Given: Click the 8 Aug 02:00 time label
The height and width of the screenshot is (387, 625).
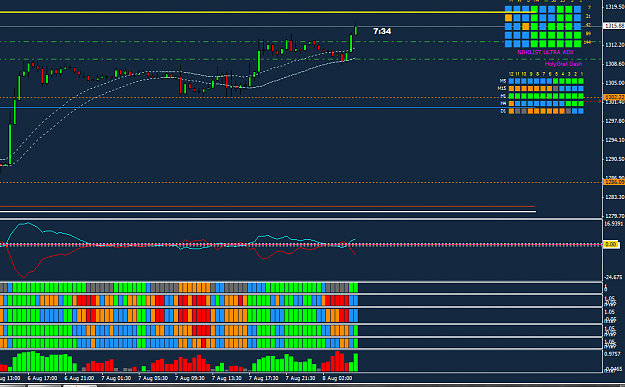Looking at the screenshot, I should coord(337,378).
